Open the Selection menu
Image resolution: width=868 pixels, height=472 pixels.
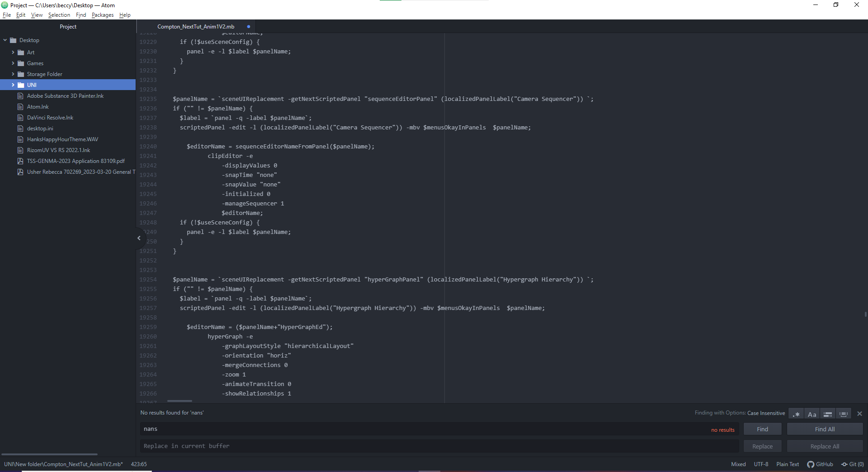coord(59,15)
